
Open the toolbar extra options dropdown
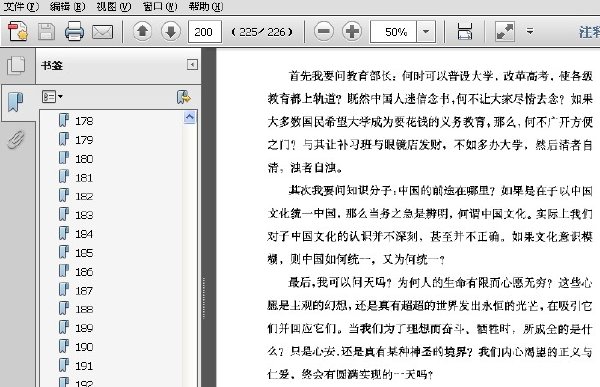(530, 31)
